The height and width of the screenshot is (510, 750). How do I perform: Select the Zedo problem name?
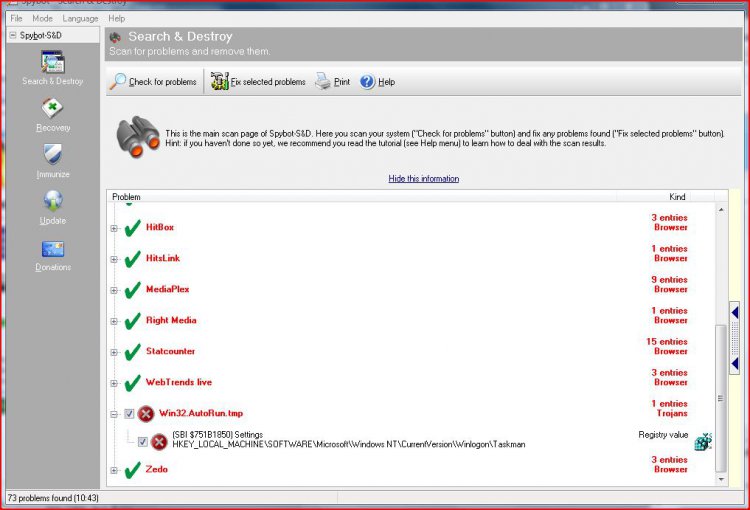(x=157, y=469)
